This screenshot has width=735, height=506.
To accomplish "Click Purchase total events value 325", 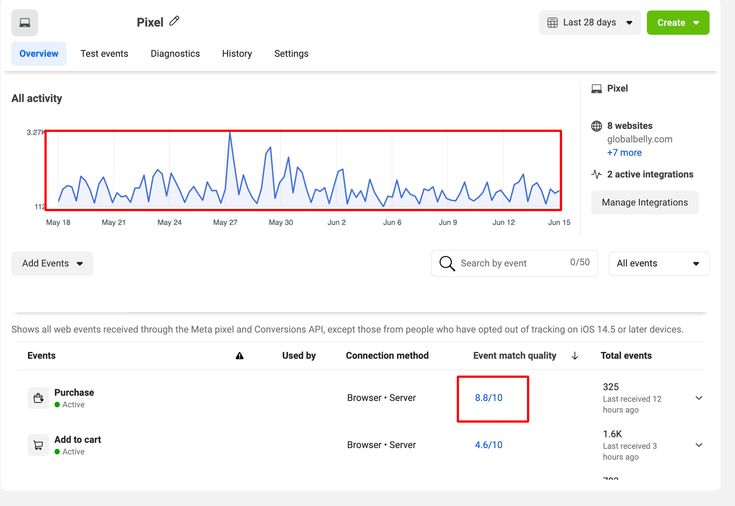I will 611,387.
